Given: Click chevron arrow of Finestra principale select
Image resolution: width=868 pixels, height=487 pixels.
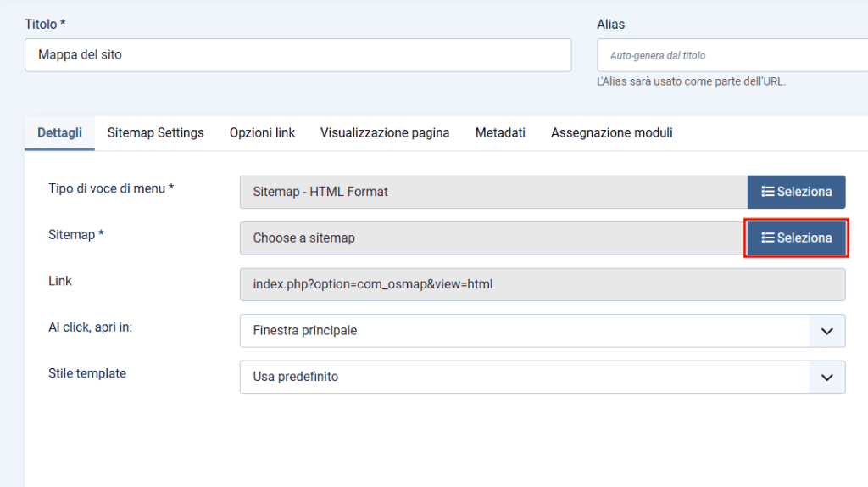Looking at the screenshot, I should tap(827, 332).
